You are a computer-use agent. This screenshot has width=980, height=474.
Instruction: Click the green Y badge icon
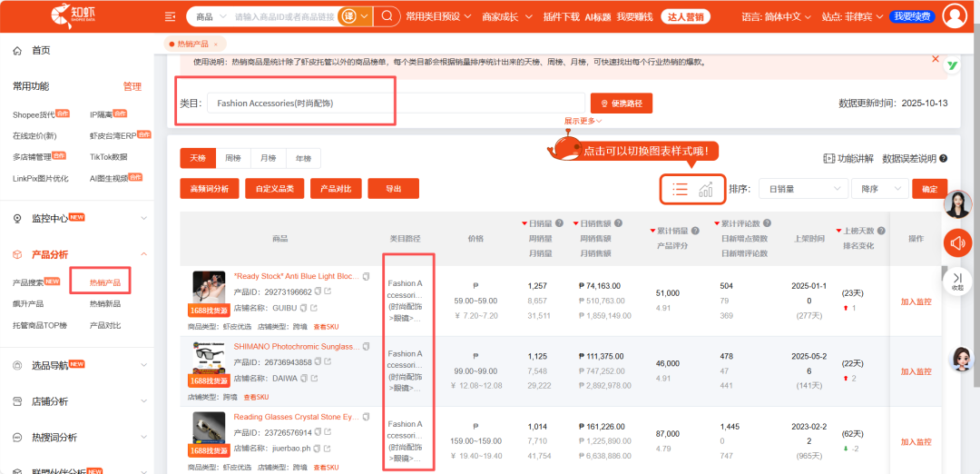951,65
